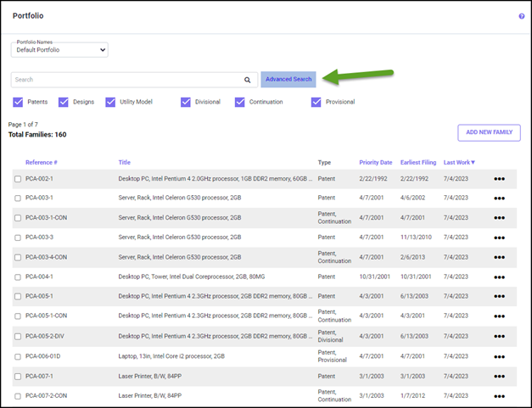Toggle the Utility Model filter checkbox
Viewport: 532px width, 408px height.
[110, 102]
